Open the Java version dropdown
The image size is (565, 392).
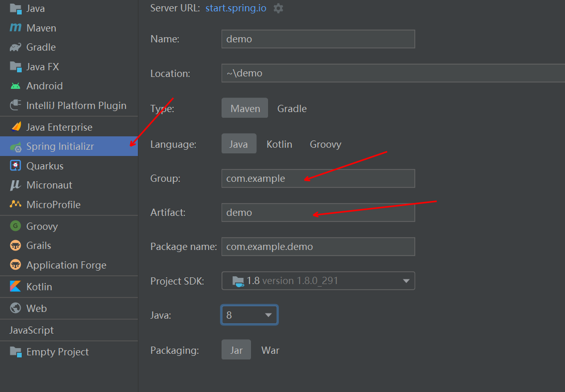tap(249, 315)
